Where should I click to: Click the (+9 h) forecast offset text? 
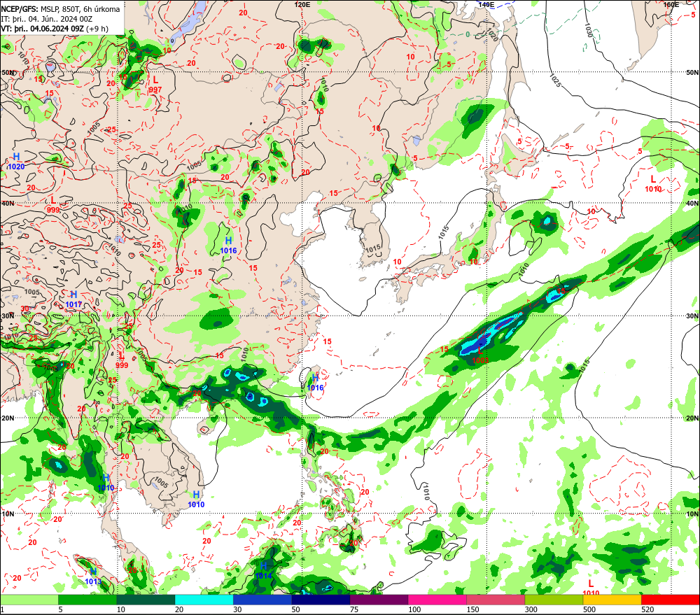(97, 29)
